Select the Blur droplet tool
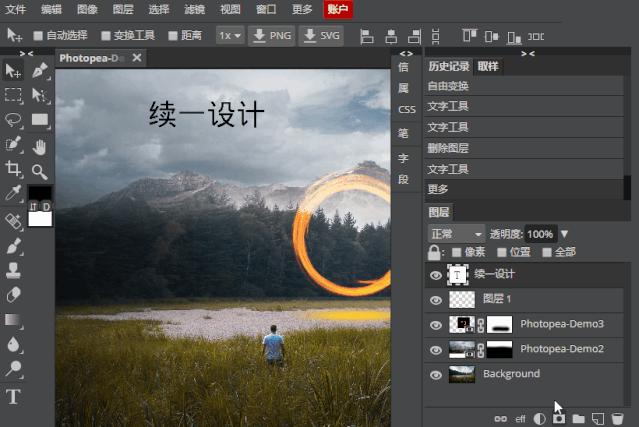 [x=13, y=345]
